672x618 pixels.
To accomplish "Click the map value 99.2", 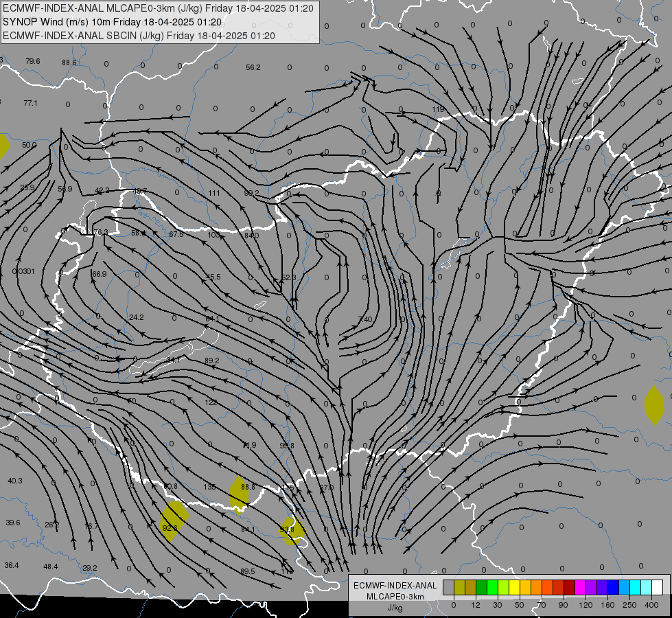I will pos(252,193).
